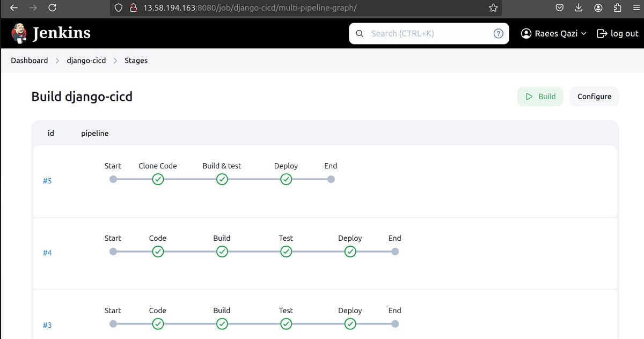Click the Test stage checkmark in build #3
This screenshot has height=339, width=644.
[286, 324]
